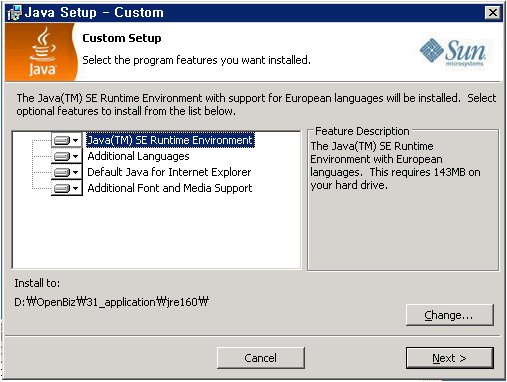This screenshot has height=382, width=507.
Task: Select the Additional Languages feature
Action: pos(138,156)
